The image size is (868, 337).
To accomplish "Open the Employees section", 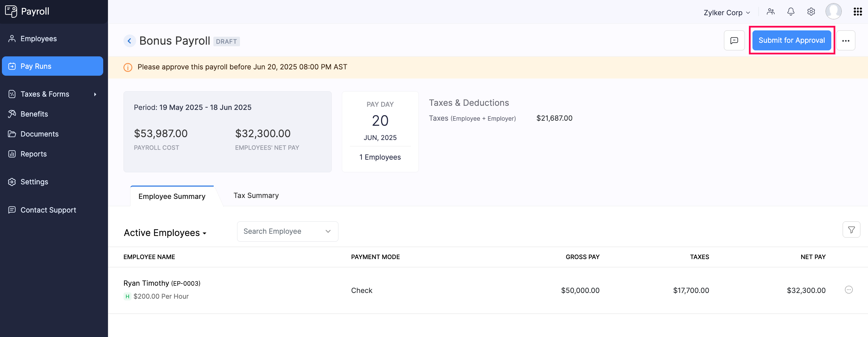I will [38, 38].
